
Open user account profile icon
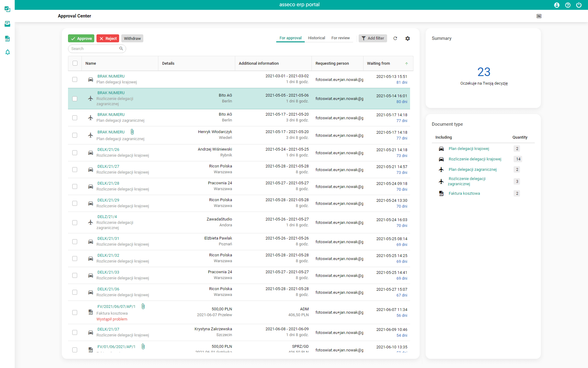[557, 5]
